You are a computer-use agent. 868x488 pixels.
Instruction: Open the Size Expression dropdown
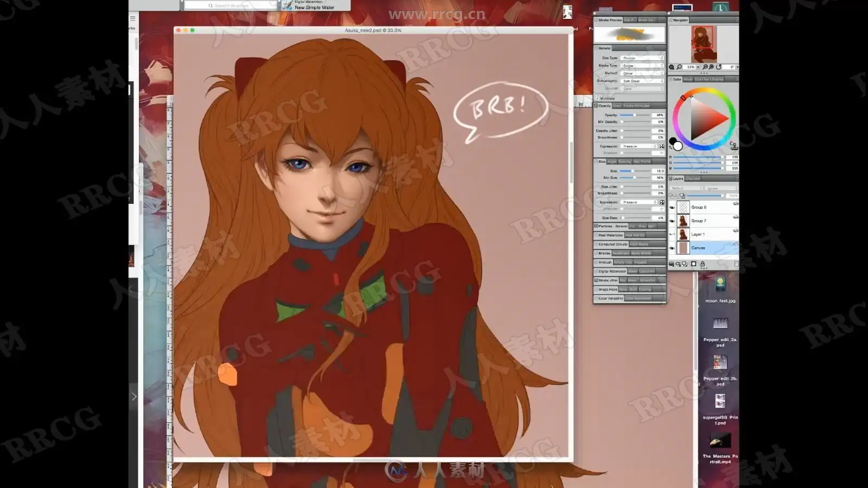click(x=639, y=202)
